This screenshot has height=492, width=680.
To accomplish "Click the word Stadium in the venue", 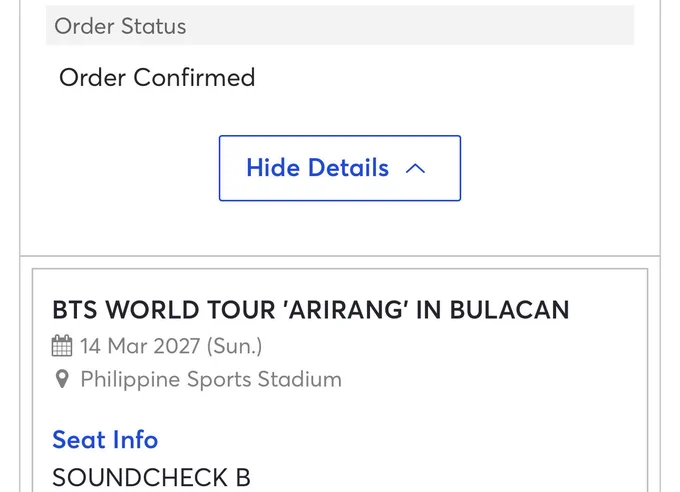I will [300, 379].
